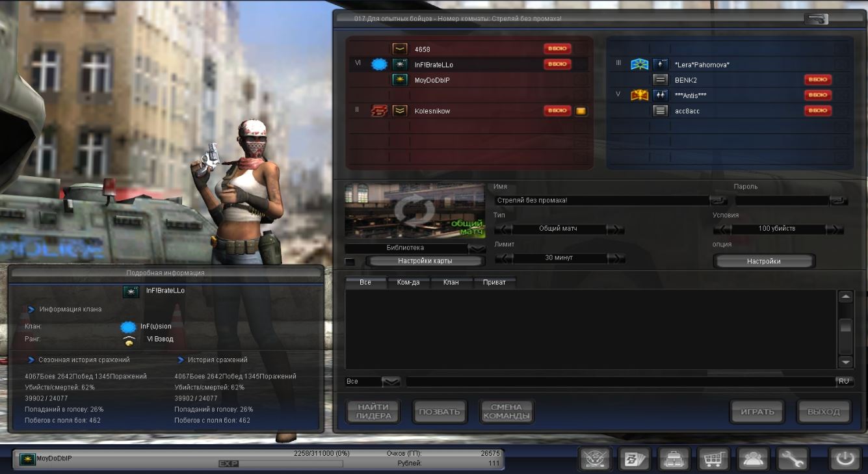The height and width of the screenshot is (474, 868).
Task: Click rank icon next to player 4658
Action: point(399,49)
